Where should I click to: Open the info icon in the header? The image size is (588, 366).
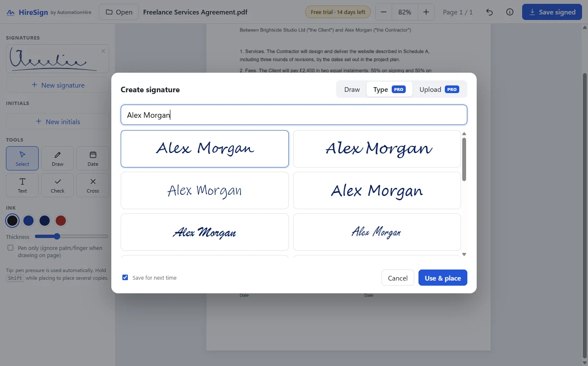coord(510,12)
